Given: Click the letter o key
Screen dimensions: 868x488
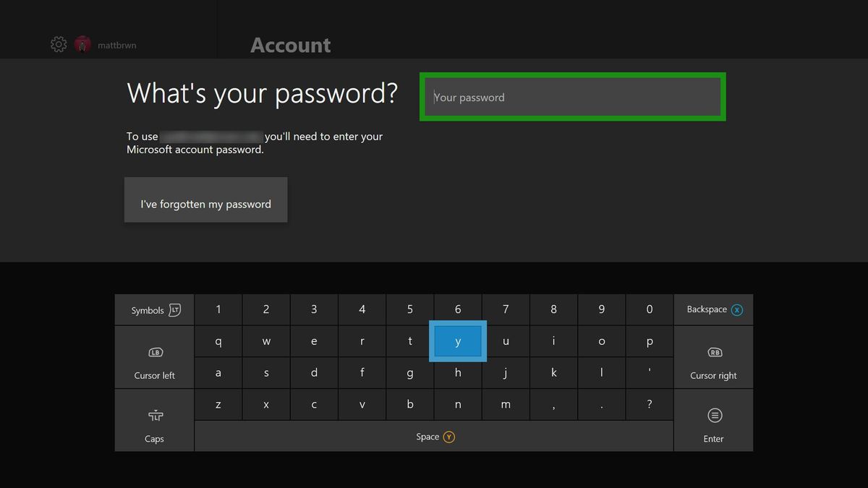Looking at the screenshot, I should click(602, 342).
